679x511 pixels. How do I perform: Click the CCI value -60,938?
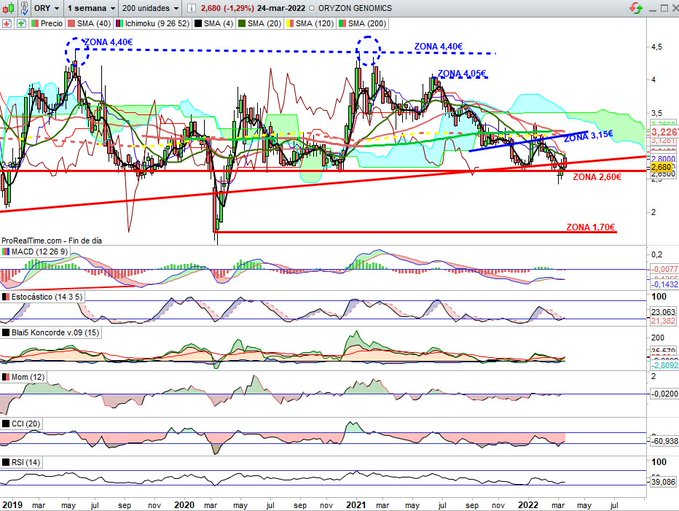(x=664, y=441)
